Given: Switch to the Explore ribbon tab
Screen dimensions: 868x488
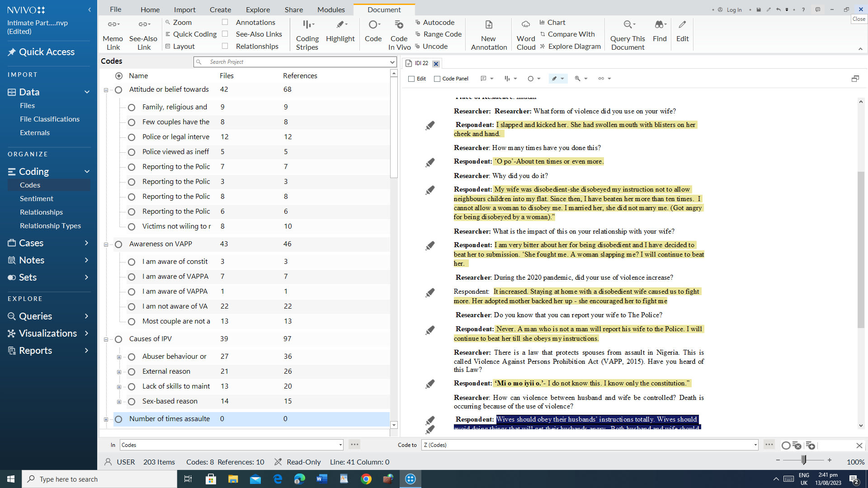Looking at the screenshot, I should [257, 9].
